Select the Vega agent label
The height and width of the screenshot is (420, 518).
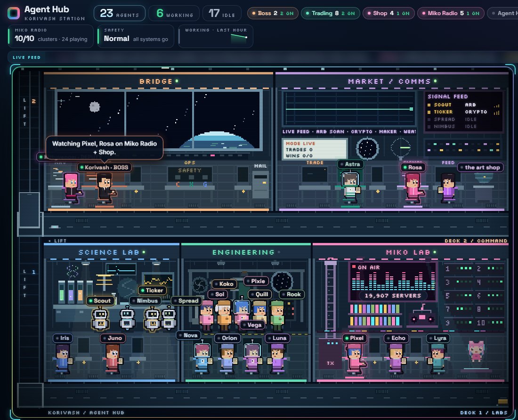point(252,325)
